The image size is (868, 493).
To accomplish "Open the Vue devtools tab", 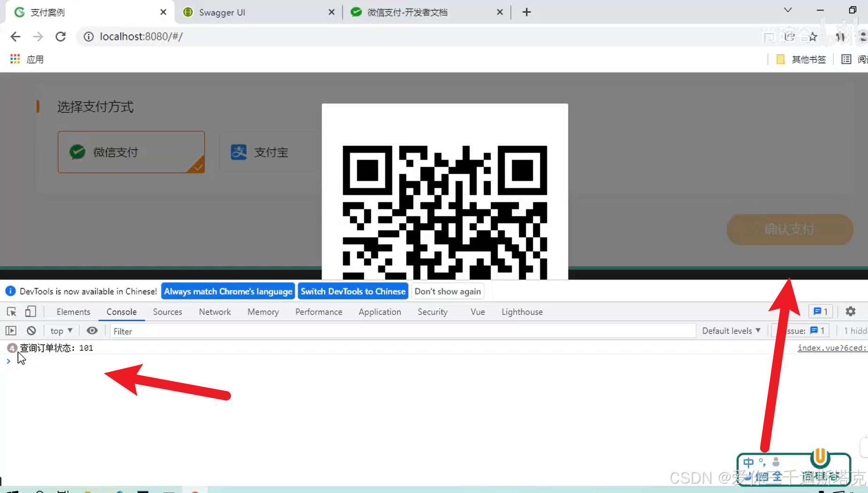I will coord(477,312).
